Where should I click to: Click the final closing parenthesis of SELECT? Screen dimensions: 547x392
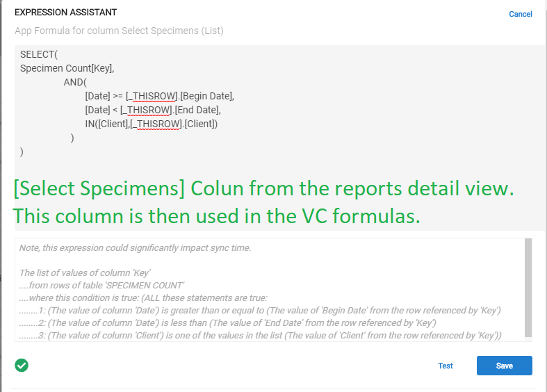pyautogui.click(x=22, y=152)
